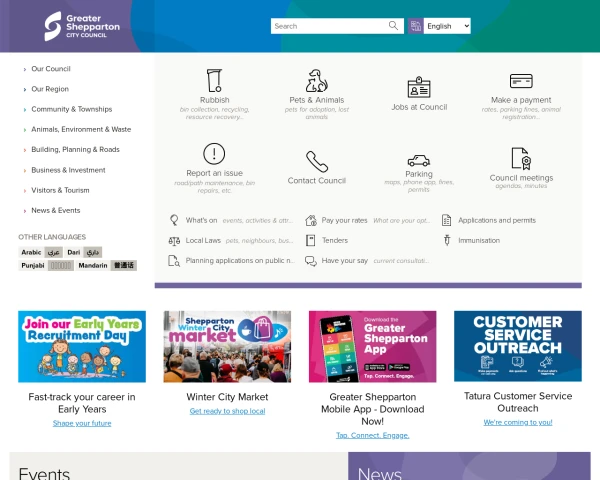
Task: Expand Building, Planning & Roads arrow
Action: [x=25, y=150]
